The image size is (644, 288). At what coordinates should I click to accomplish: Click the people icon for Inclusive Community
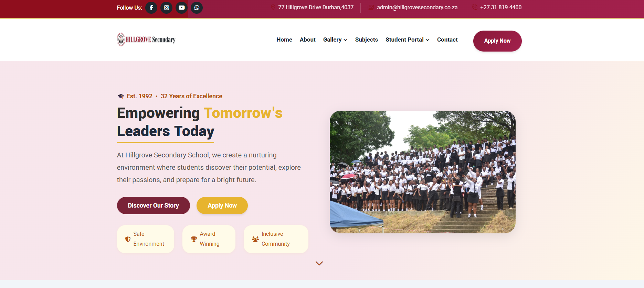tap(255, 239)
